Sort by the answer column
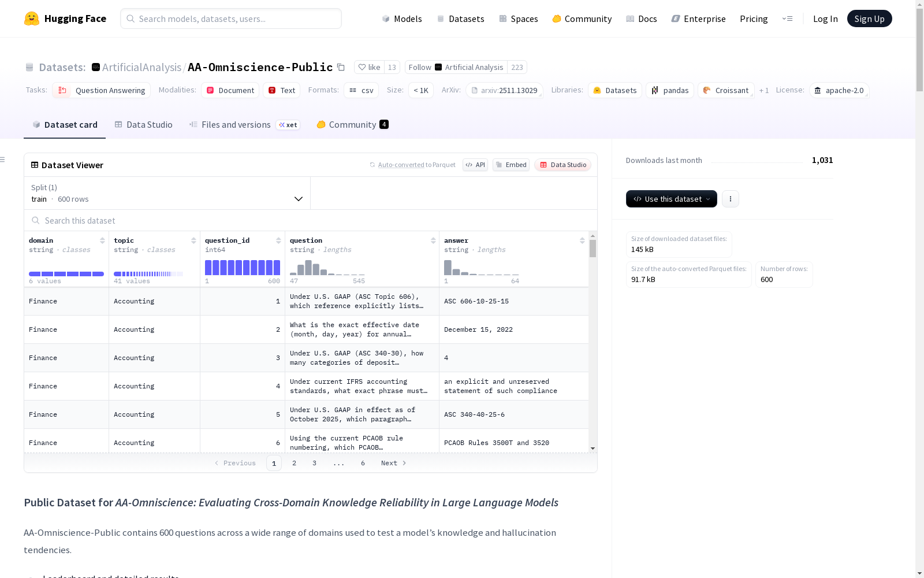The image size is (924, 578). (x=582, y=240)
